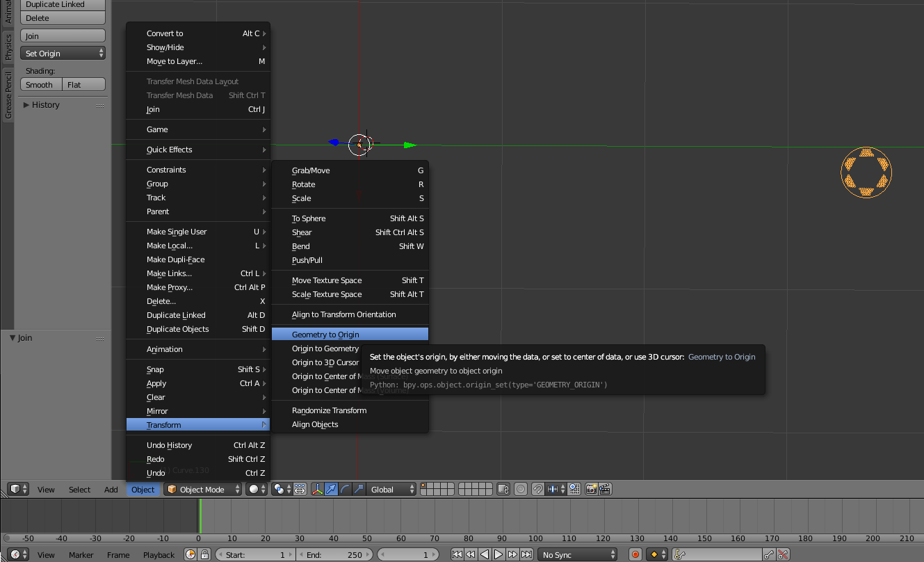Viewport: 924px width, 562px height.
Task: Click the auto keyframe record button
Action: (635, 554)
